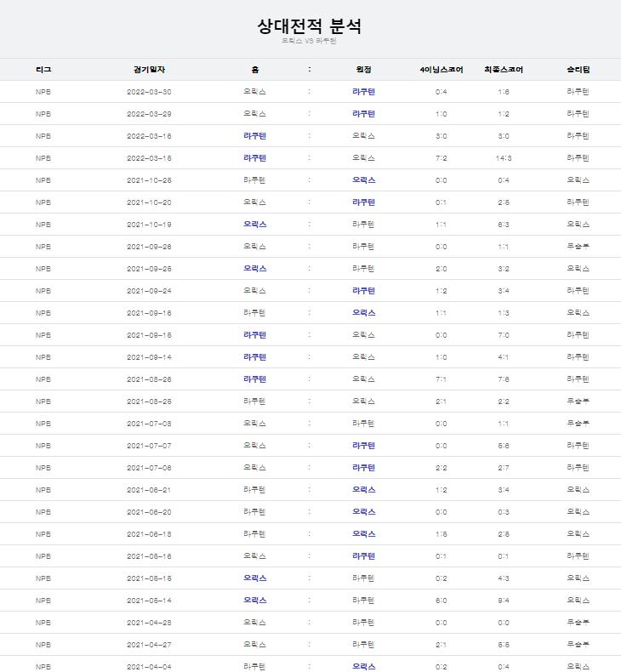Select the date cell 2021-04-27
The image size is (621, 672).
149,645
